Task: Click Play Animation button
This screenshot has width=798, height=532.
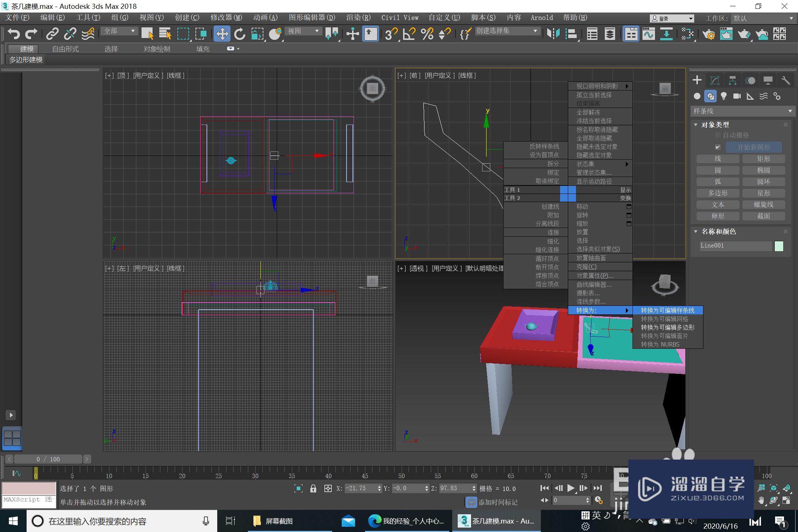Action: point(571,488)
